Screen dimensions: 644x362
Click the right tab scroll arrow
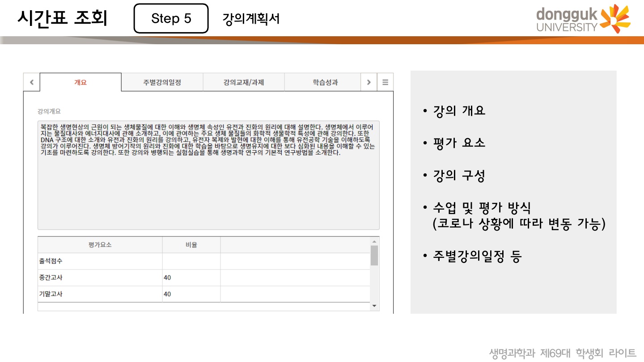[369, 82]
